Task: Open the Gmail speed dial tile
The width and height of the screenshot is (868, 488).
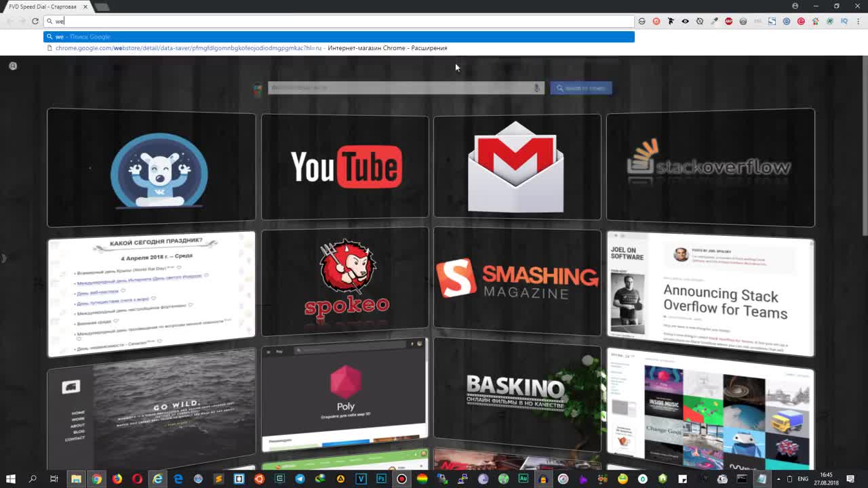Action: tap(517, 167)
